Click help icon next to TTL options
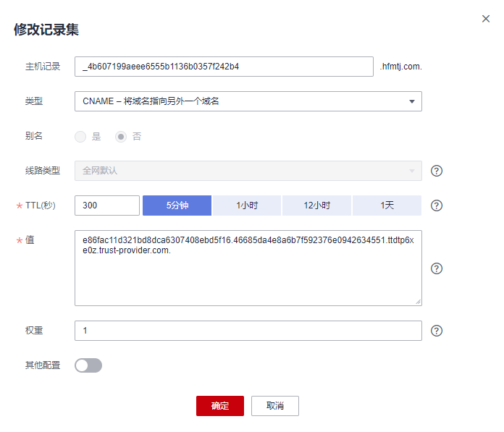This screenshot has width=504, height=432. click(x=436, y=206)
